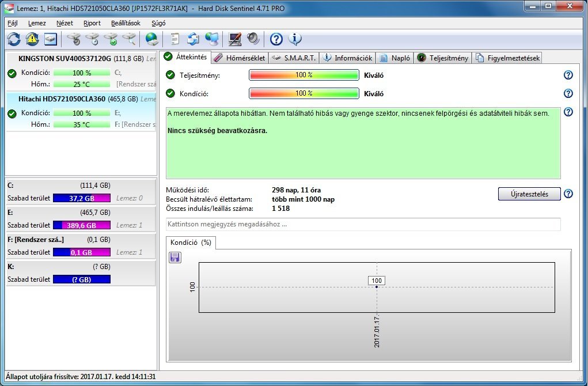Click the Hitachi 35 °C temperature bar
588x386 pixels.
(82, 124)
